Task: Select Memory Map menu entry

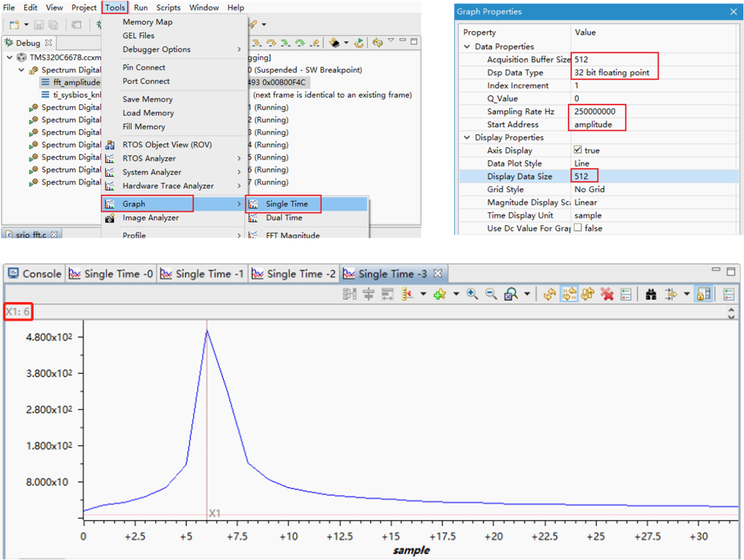Action: tap(147, 22)
